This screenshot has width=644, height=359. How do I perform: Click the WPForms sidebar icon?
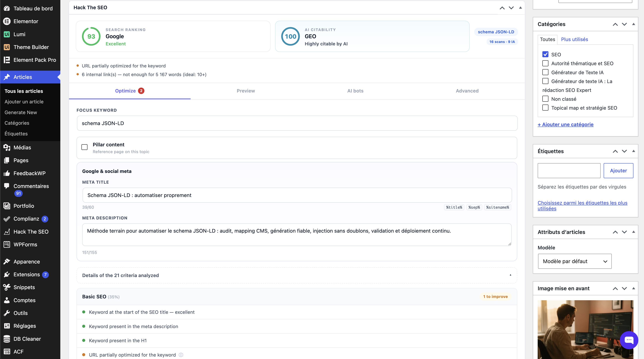(x=7, y=244)
